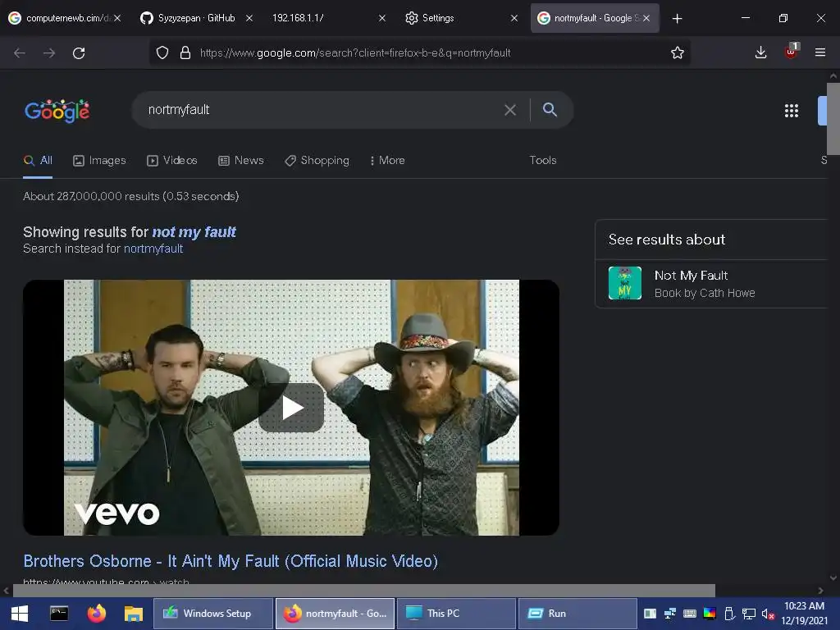Go to Google homepage via logo
This screenshot has height=630, width=840.
(x=57, y=111)
